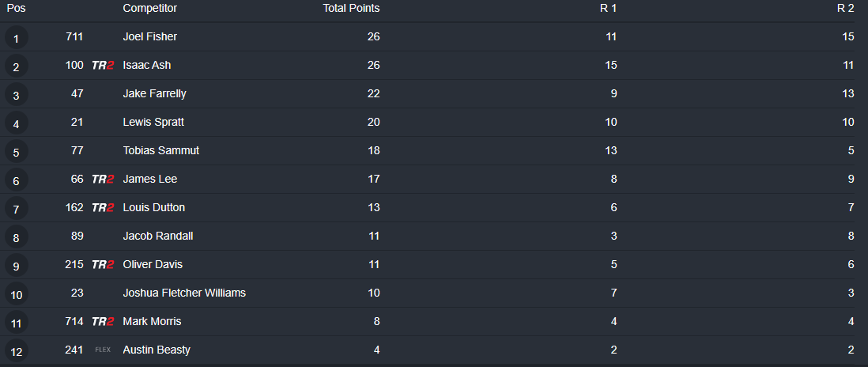Click the TR2 logo next to James Lee

click(103, 180)
